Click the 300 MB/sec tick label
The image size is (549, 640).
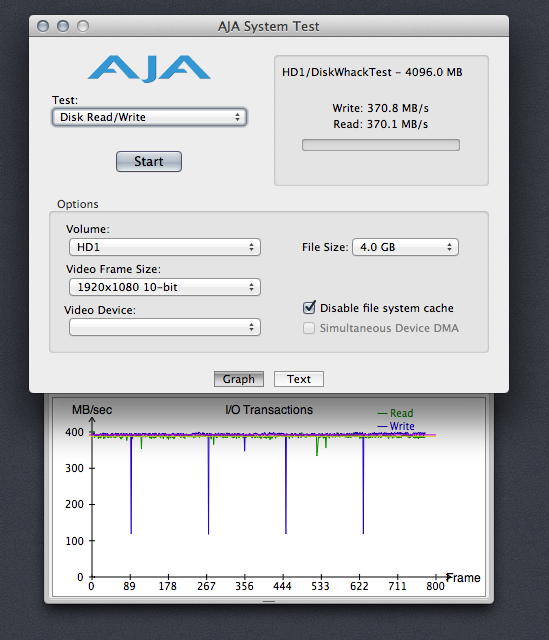tap(74, 468)
